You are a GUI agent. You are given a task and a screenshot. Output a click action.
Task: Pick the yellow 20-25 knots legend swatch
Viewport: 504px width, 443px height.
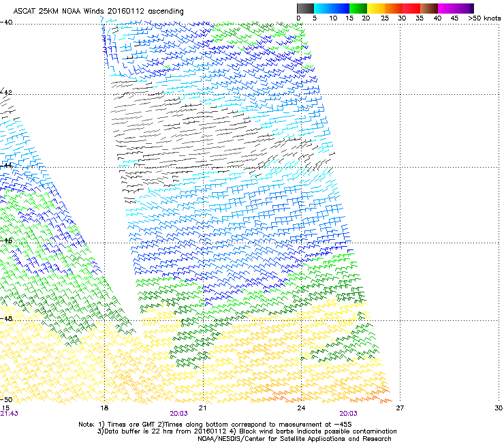[376, 8]
